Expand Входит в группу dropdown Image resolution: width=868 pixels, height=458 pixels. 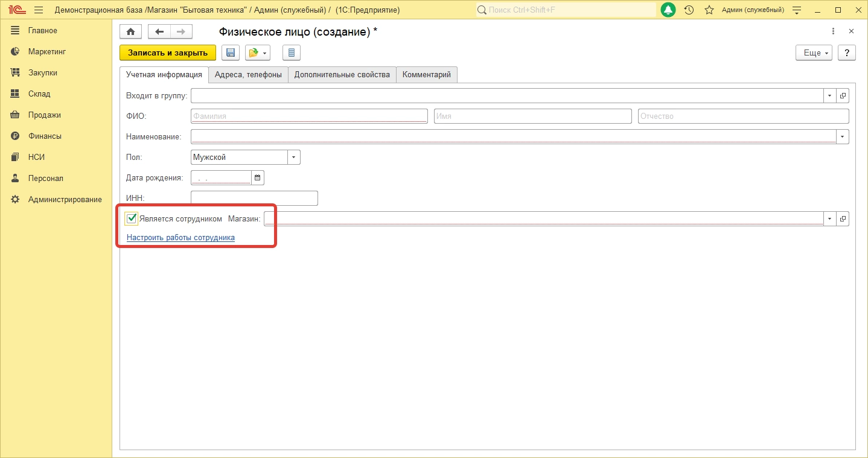[830, 96]
